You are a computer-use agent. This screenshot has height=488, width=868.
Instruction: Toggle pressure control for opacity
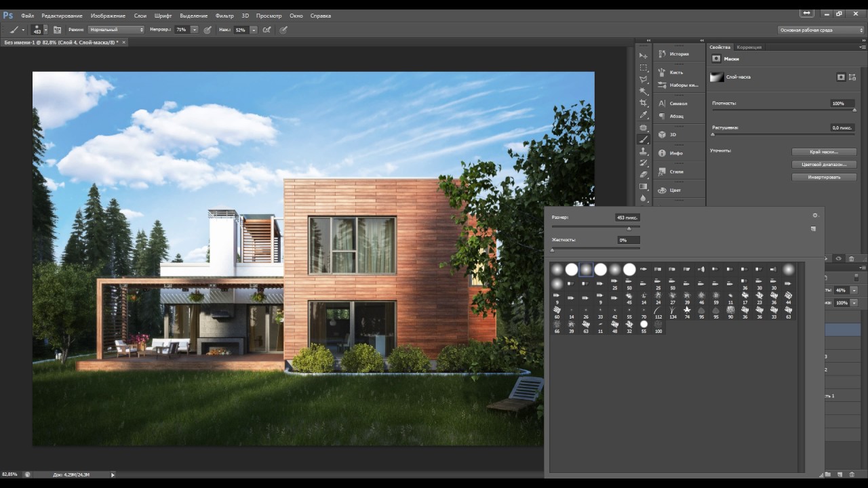[x=208, y=30]
